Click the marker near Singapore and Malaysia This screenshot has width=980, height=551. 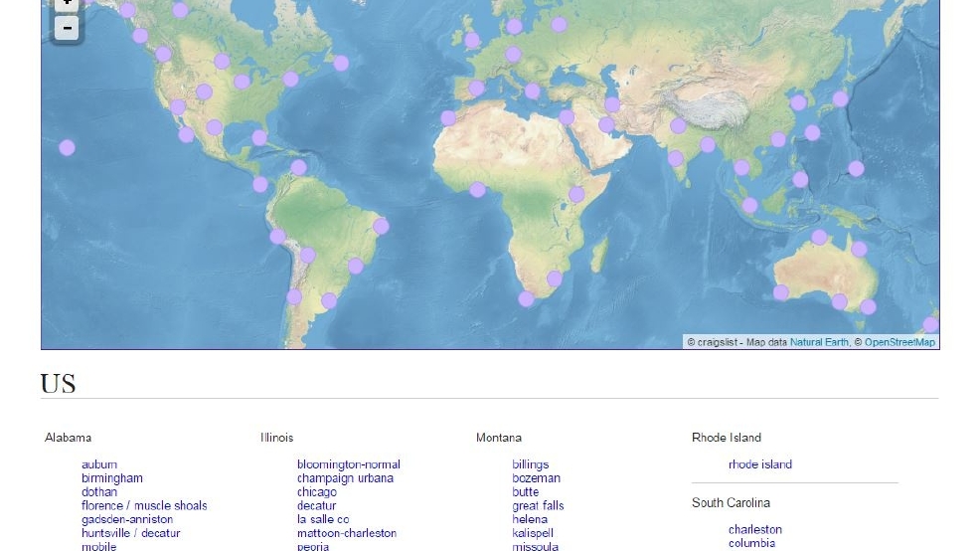[750, 205]
